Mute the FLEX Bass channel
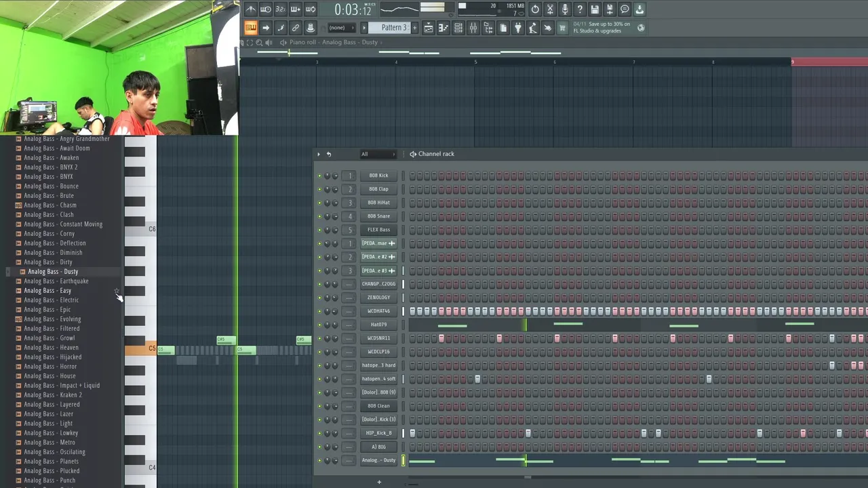The image size is (868, 488). coord(319,230)
